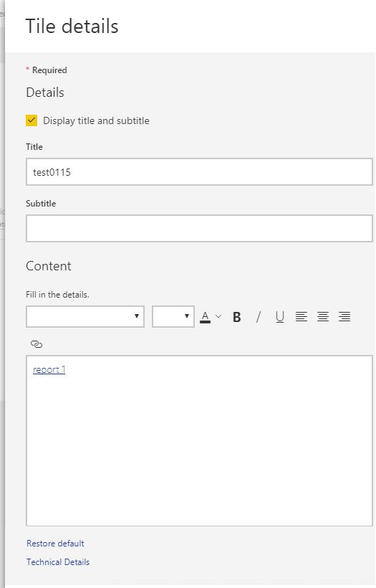
Task: Center align the text
Action: [323, 316]
